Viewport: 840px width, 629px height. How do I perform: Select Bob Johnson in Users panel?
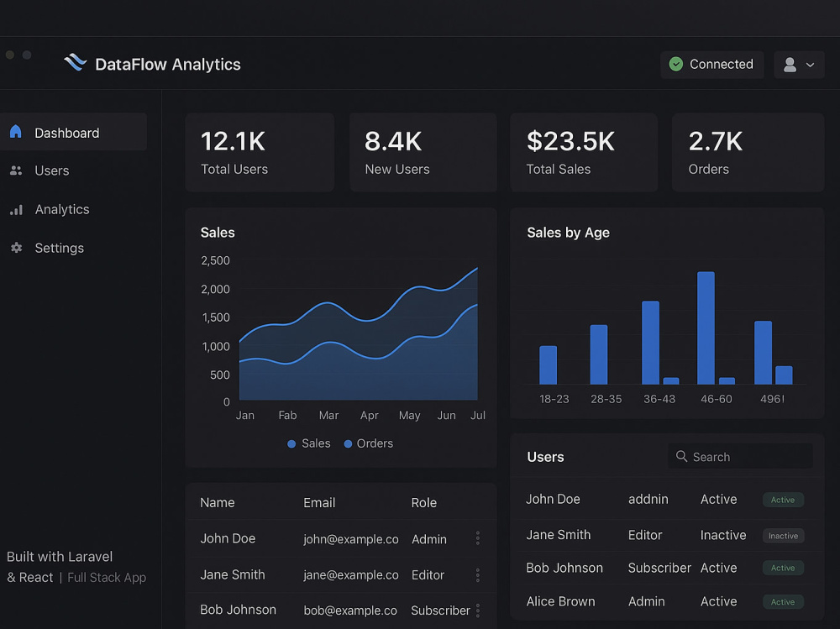point(564,568)
